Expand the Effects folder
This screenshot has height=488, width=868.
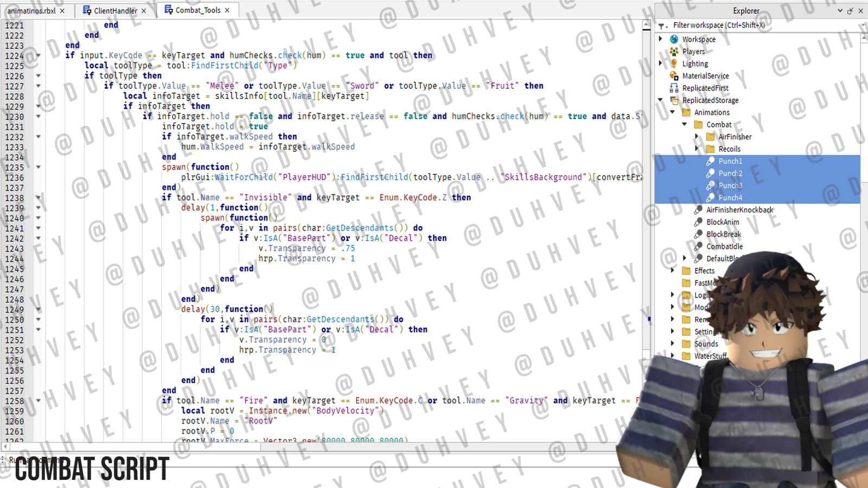(x=673, y=271)
